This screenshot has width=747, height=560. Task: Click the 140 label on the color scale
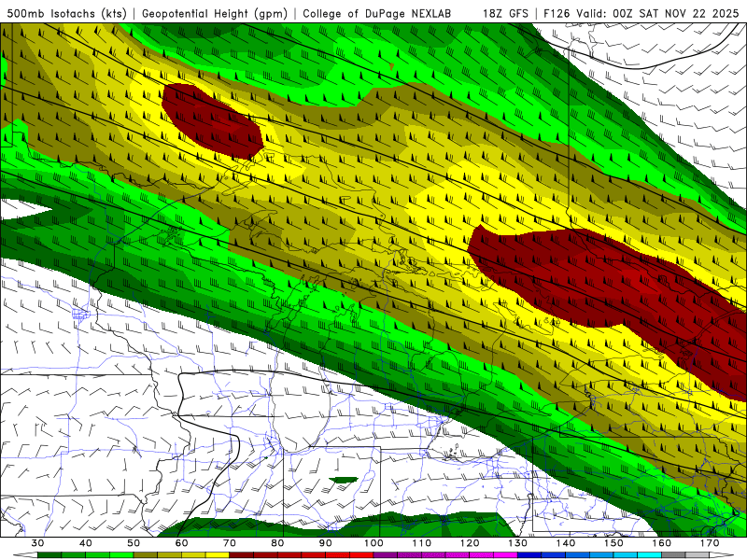pyautogui.click(x=566, y=543)
